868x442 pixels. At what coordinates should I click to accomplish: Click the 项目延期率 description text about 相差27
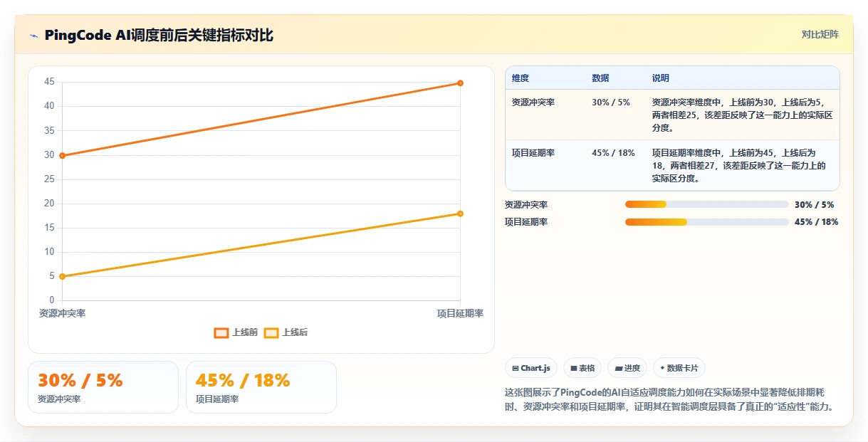739,166
